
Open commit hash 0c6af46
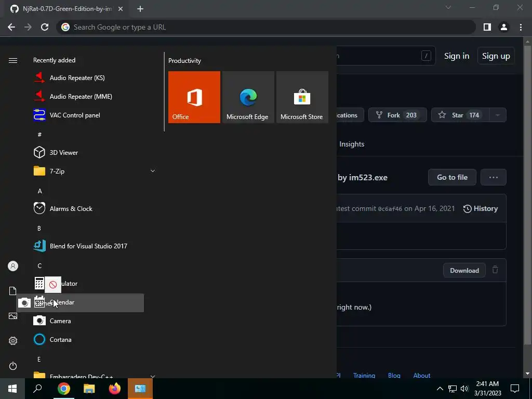coord(390,209)
